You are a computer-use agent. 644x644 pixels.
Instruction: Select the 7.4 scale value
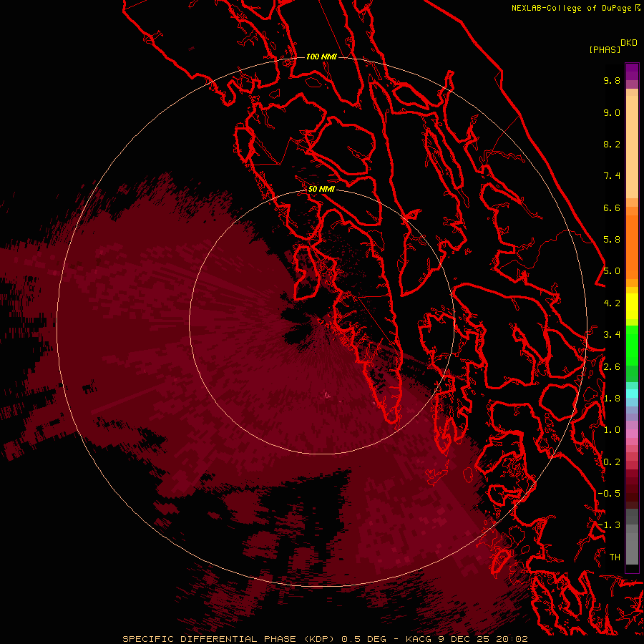612,176
